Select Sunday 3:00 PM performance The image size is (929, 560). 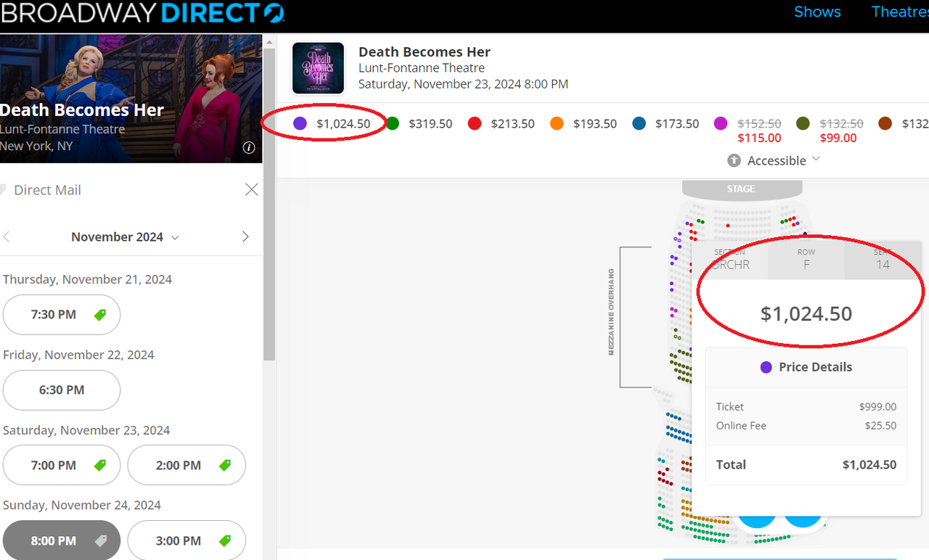pyautogui.click(x=187, y=540)
